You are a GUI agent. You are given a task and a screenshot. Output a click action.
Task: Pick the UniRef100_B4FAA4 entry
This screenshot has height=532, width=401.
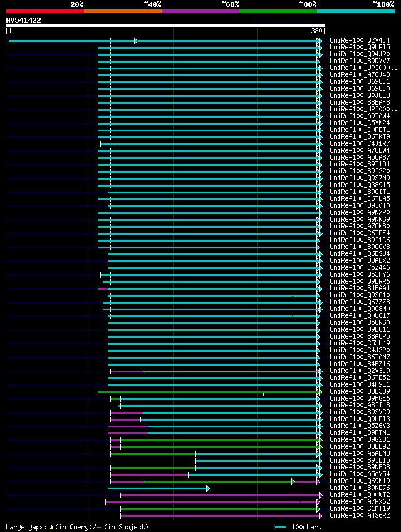tap(360, 288)
